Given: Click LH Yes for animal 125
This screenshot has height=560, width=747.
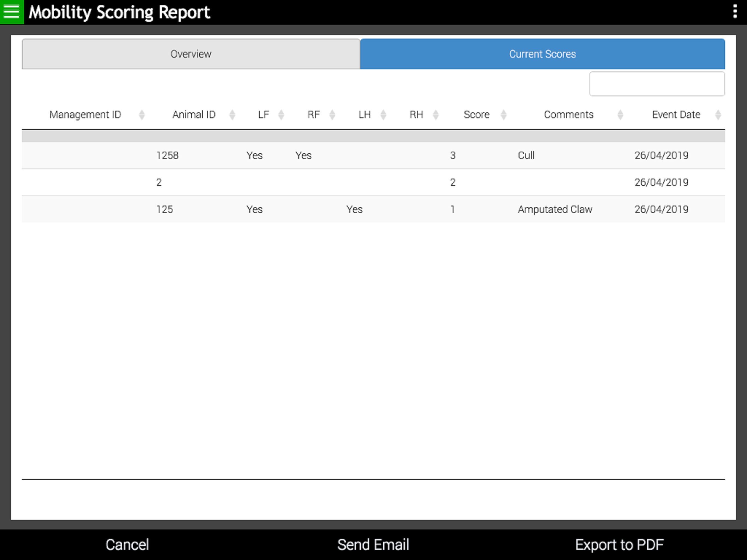Looking at the screenshot, I should point(354,209).
